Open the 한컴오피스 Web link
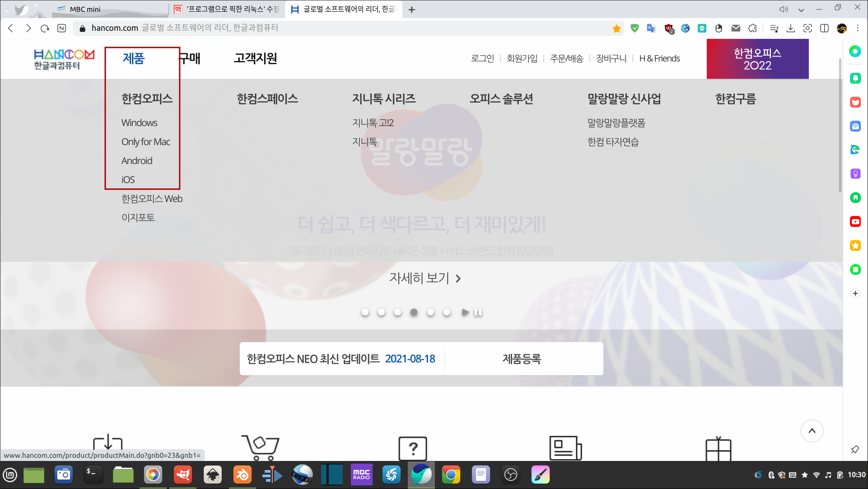This screenshot has width=868, height=489. (152, 199)
